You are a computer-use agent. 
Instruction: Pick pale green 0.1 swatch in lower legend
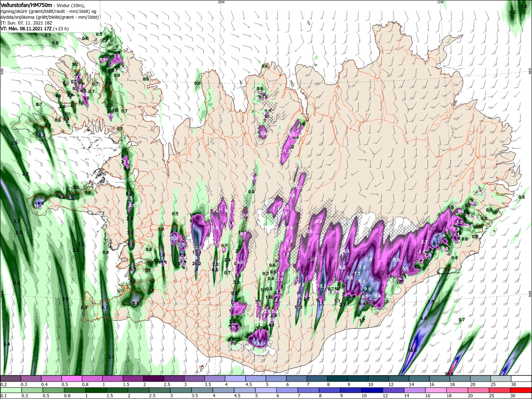pyautogui.click(x=10, y=390)
